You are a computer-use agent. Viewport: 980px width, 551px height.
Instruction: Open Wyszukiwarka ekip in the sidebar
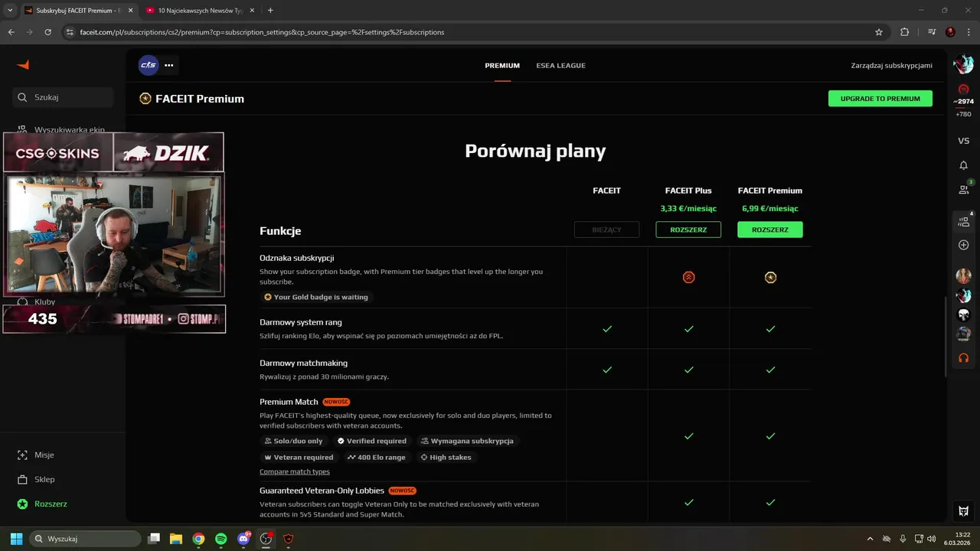(x=63, y=129)
